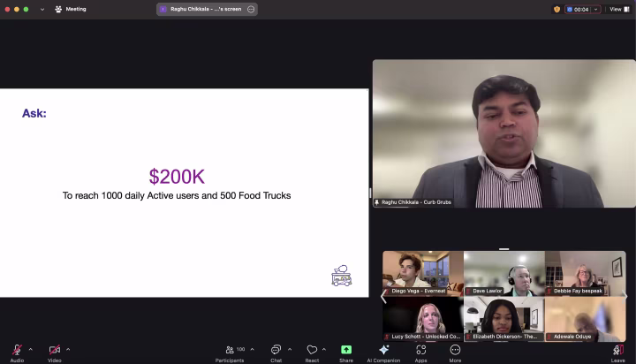Screen dimensions: 636x364
Task: Open the React heart menu
Action: pos(312,353)
